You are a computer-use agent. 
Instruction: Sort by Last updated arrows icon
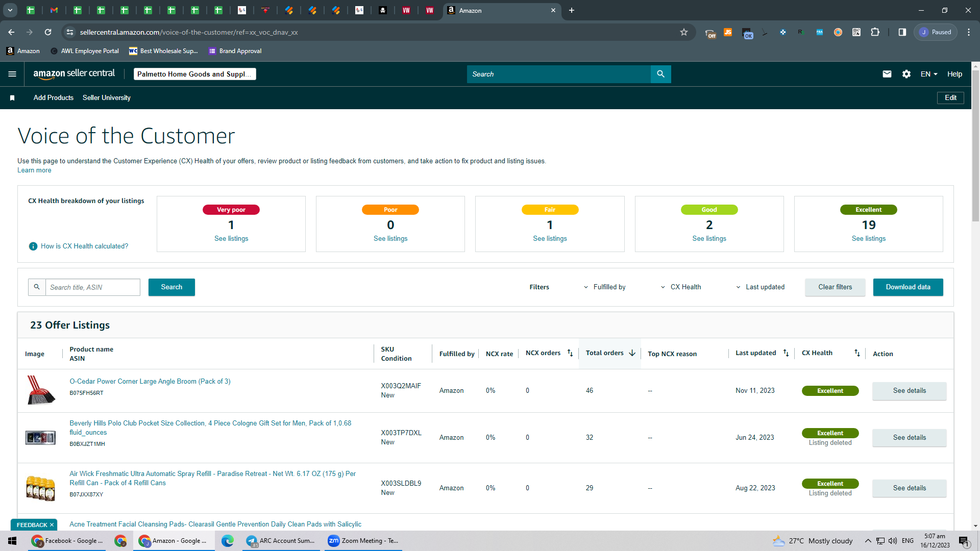click(786, 353)
